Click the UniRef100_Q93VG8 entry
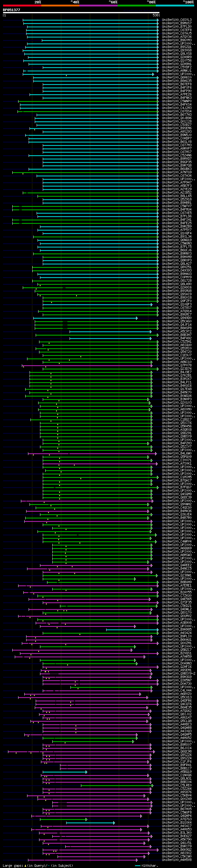Screen dimensions: 197x868 tap(176, 50)
